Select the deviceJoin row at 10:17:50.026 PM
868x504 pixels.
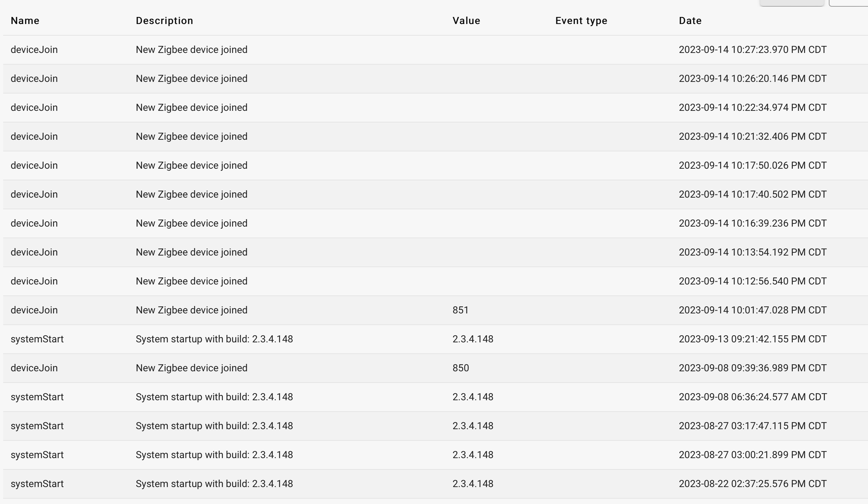tap(435, 166)
